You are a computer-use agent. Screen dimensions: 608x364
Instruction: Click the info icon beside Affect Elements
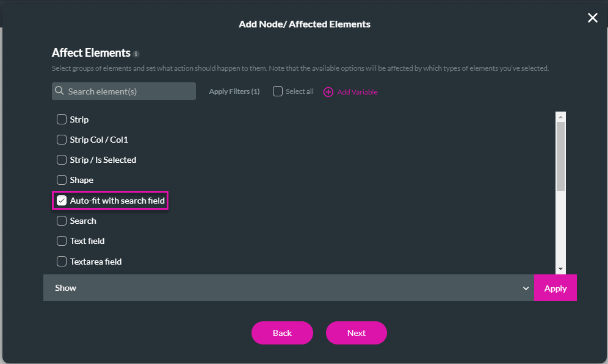[136, 54]
